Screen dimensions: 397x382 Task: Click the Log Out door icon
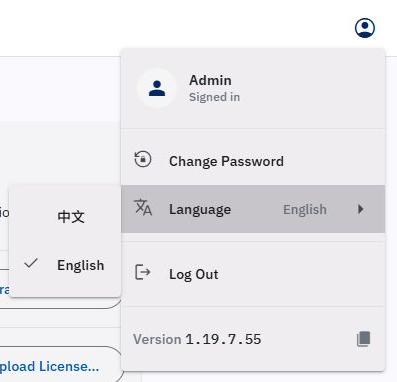point(143,272)
